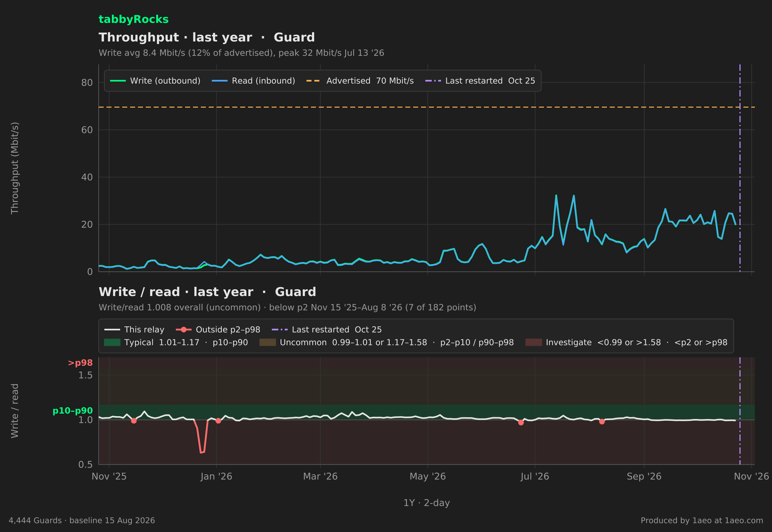Click the red outlier dot just before Jul '26
Image resolution: width=772 pixels, height=532 pixels.
pyautogui.click(x=521, y=423)
